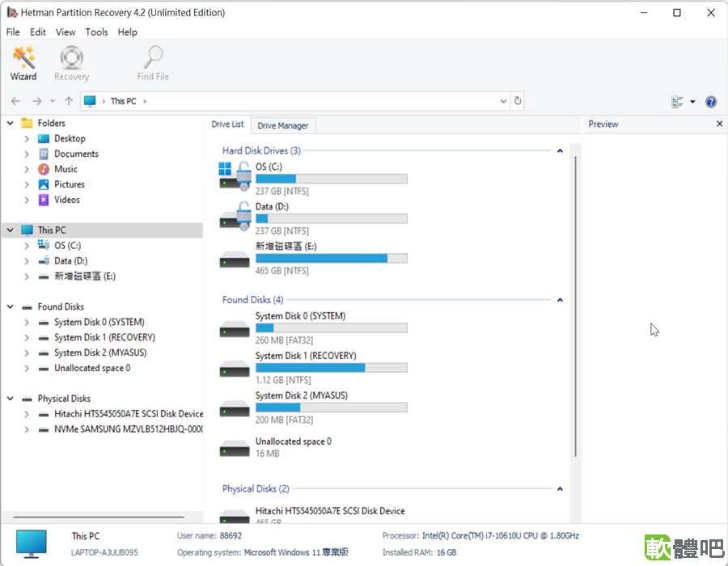Click the Videos icon in tree
728x566 pixels.
coord(44,200)
